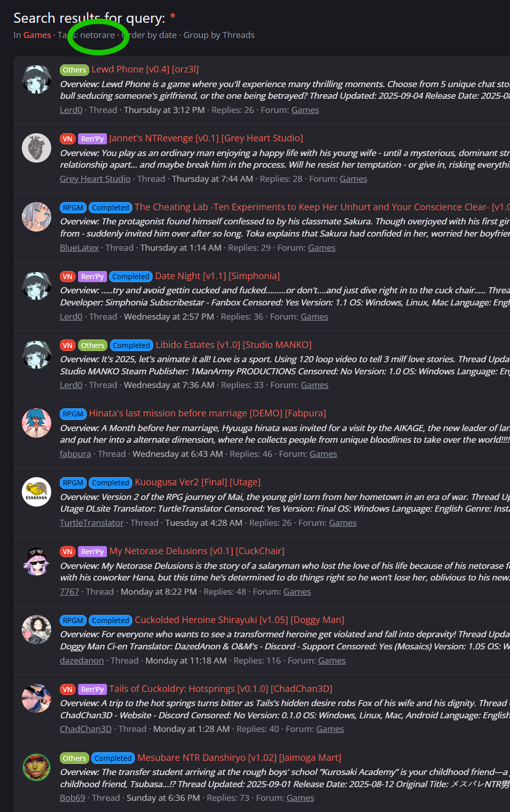Open TurtleTranslator's turtle avatar
Image resolution: width=510 pixels, height=812 pixels.
pos(37,492)
